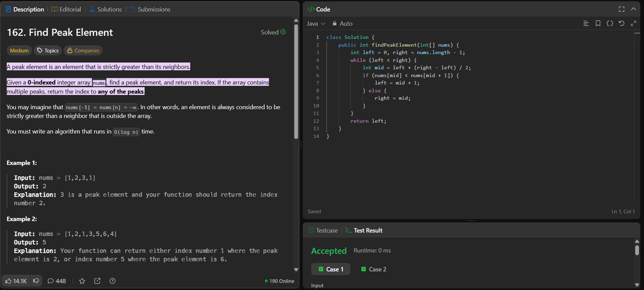This screenshot has height=290, width=644.
Task: Click the Example 2 heading
Action: [21, 219]
